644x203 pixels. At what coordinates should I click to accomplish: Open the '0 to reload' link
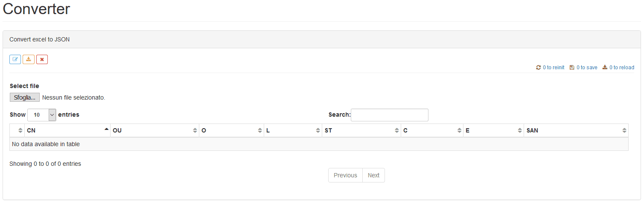tap(622, 68)
